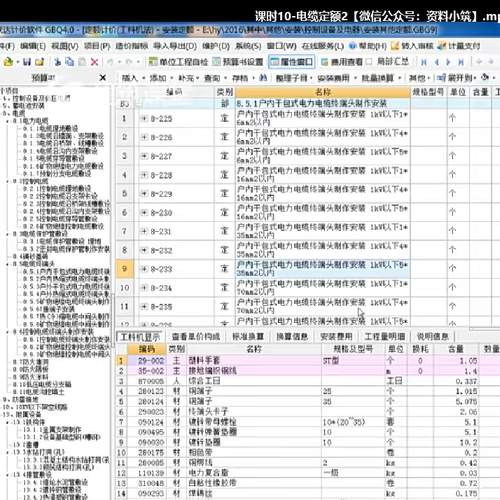Select the 工料机显示 tab
The image size is (500, 500).
[x=140, y=336]
